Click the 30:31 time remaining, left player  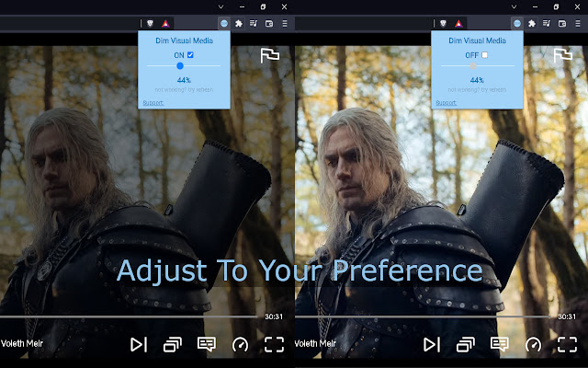click(x=274, y=316)
